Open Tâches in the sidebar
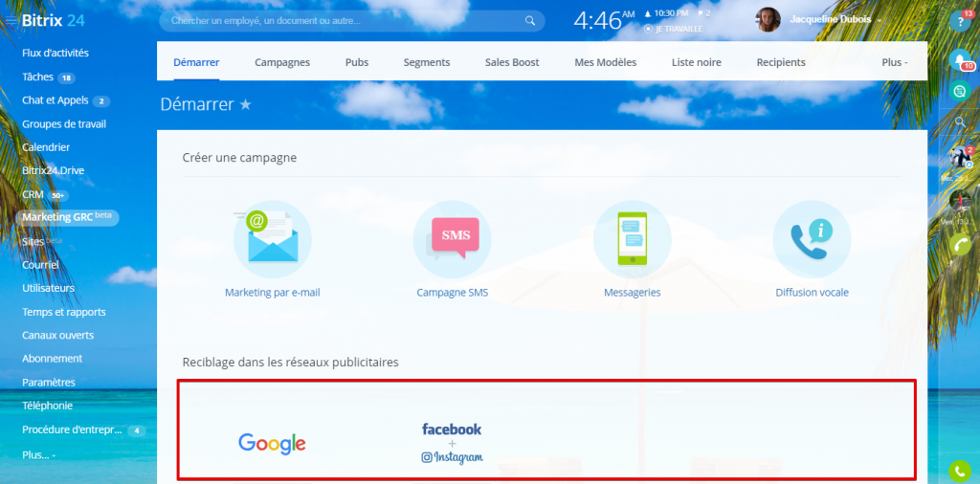The image size is (980, 484). pos(37,77)
